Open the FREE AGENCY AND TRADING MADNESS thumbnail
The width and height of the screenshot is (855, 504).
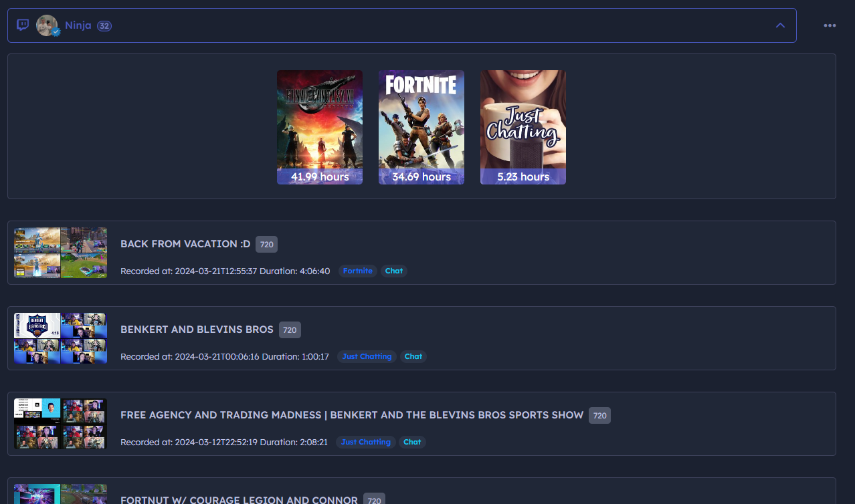click(60, 424)
